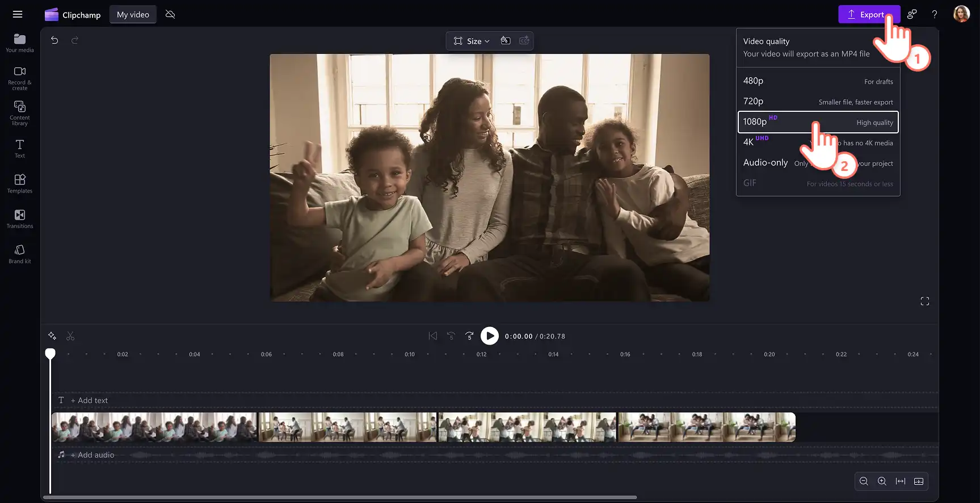This screenshot has height=503, width=980.
Task: Click the cloud sync off icon
Action: pos(170,14)
